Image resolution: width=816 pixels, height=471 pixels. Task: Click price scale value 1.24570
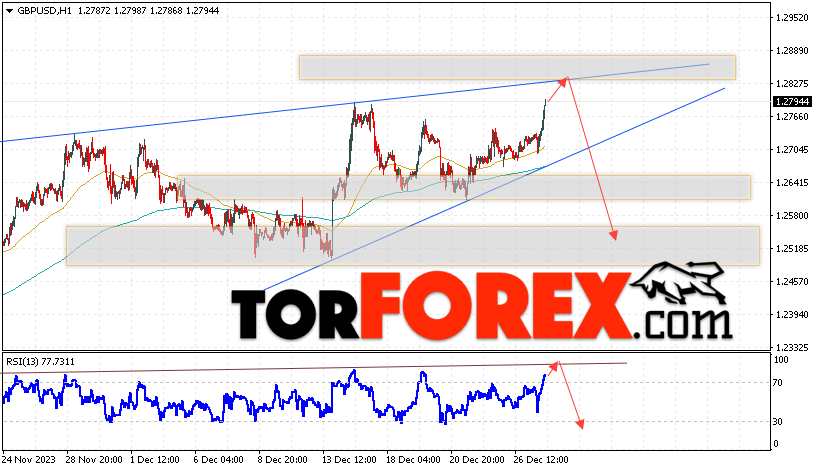point(792,282)
